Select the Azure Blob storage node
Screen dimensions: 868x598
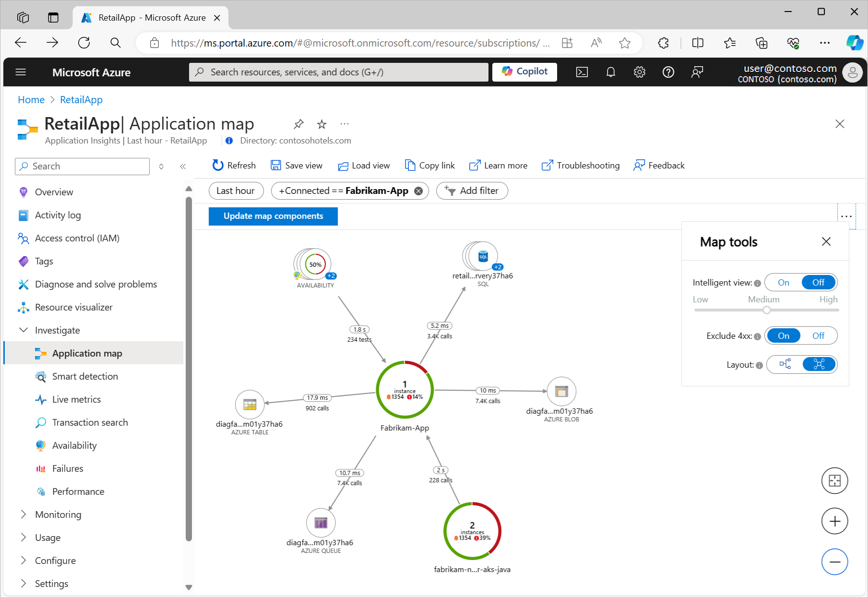(x=561, y=391)
